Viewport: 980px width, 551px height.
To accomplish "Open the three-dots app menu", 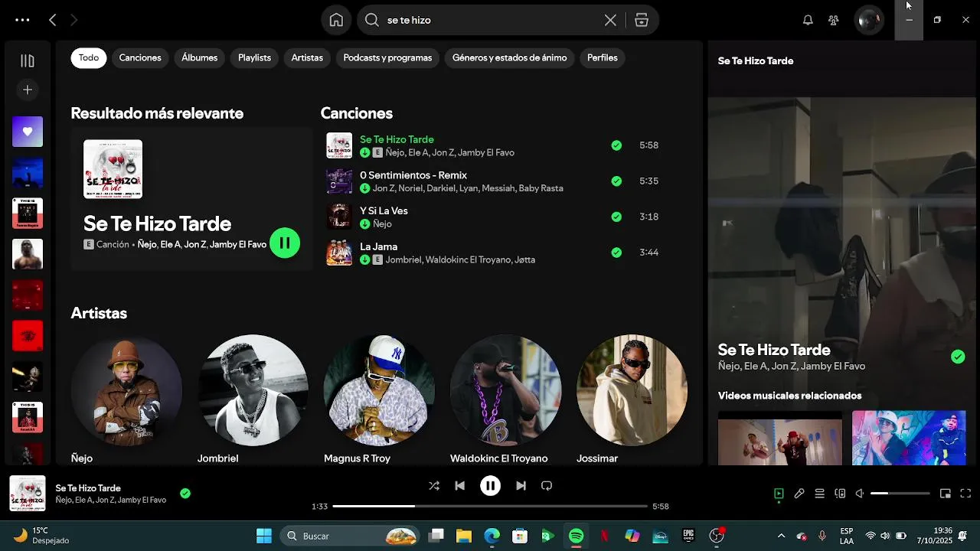I will coord(22,21).
